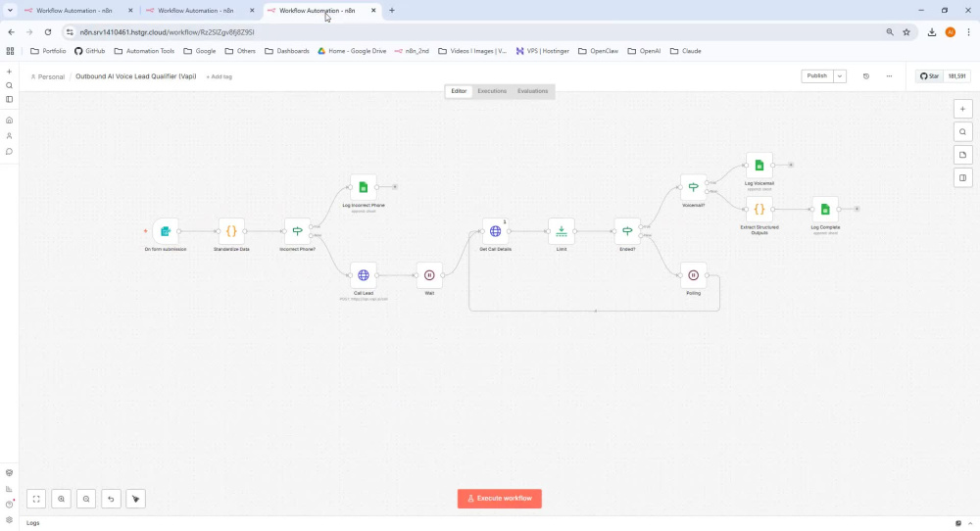Open the OpenClaw bookmark folder

coord(598,51)
